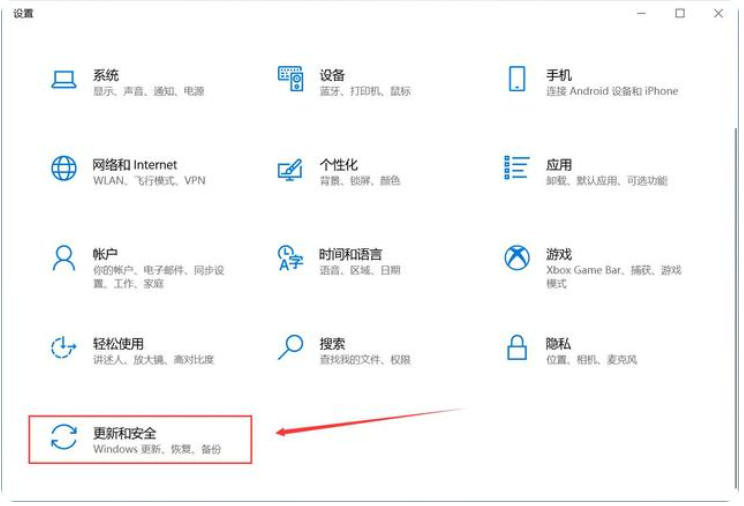Click the '连接 Android 设备和 iPhone' text
Image resolution: width=744 pixels, height=506 pixels.
(x=611, y=91)
